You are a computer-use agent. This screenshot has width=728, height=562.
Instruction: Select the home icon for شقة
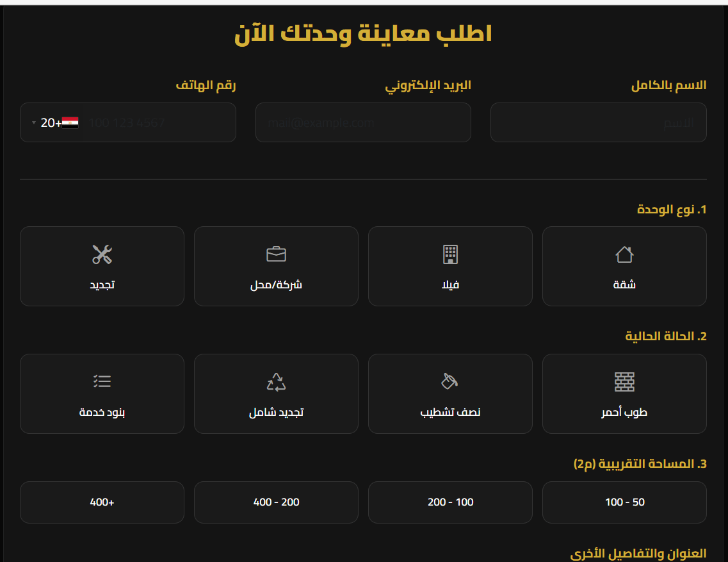point(624,254)
